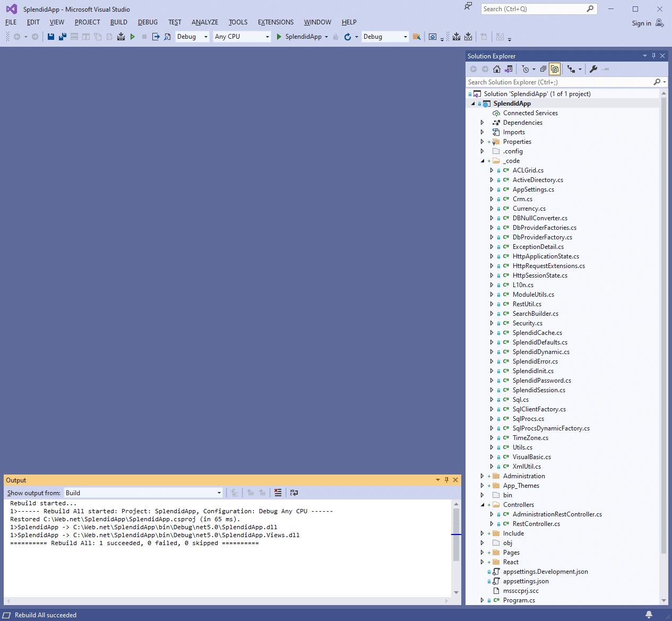Run SplendidApp with the Start button
Image resolution: width=672 pixels, height=621 pixels.
tap(299, 37)
